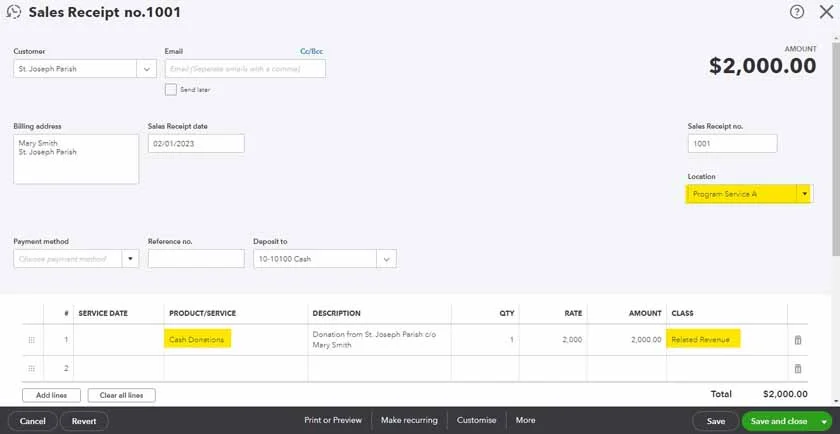The height and width of the screenshot is (434, 840).
Task: Click Save and close button
Action: pos(779,422)
